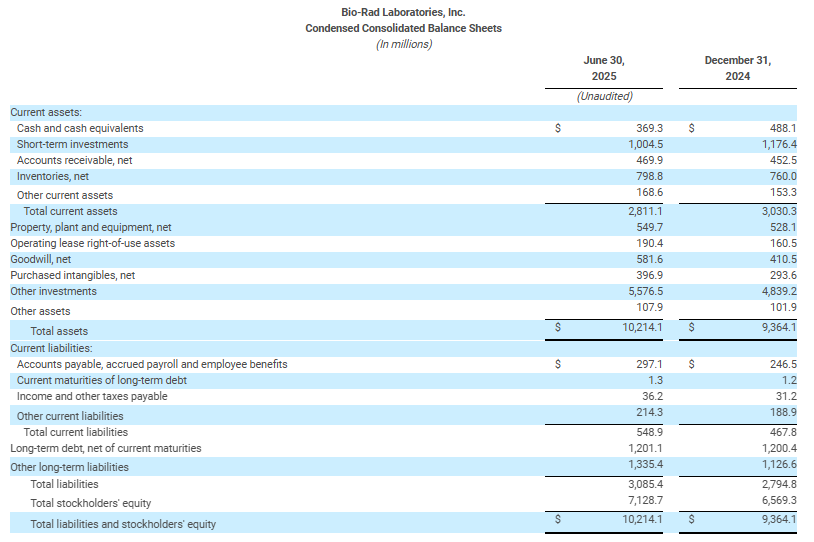
Task: Click 'Inventories, net' label
Action: [52, 177]
